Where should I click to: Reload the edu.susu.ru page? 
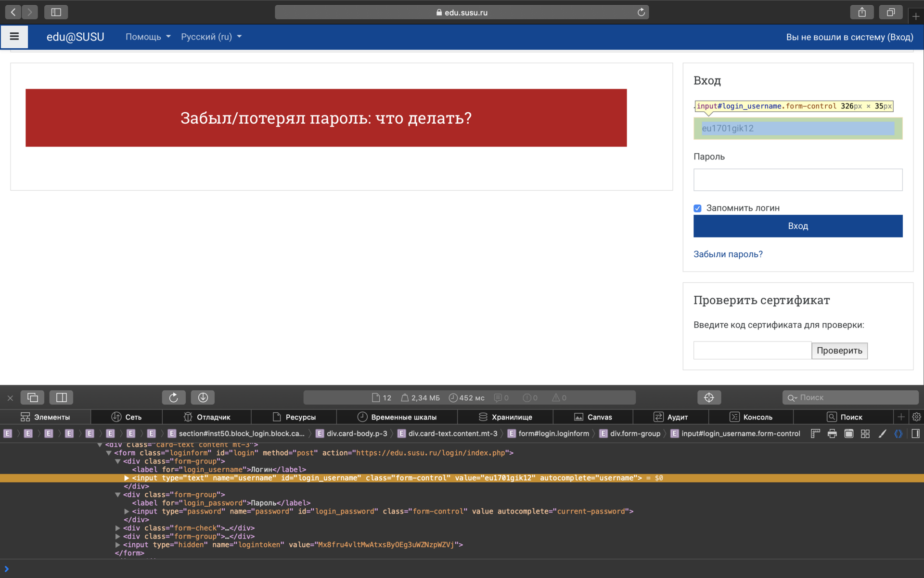click(x=641, y=12)
